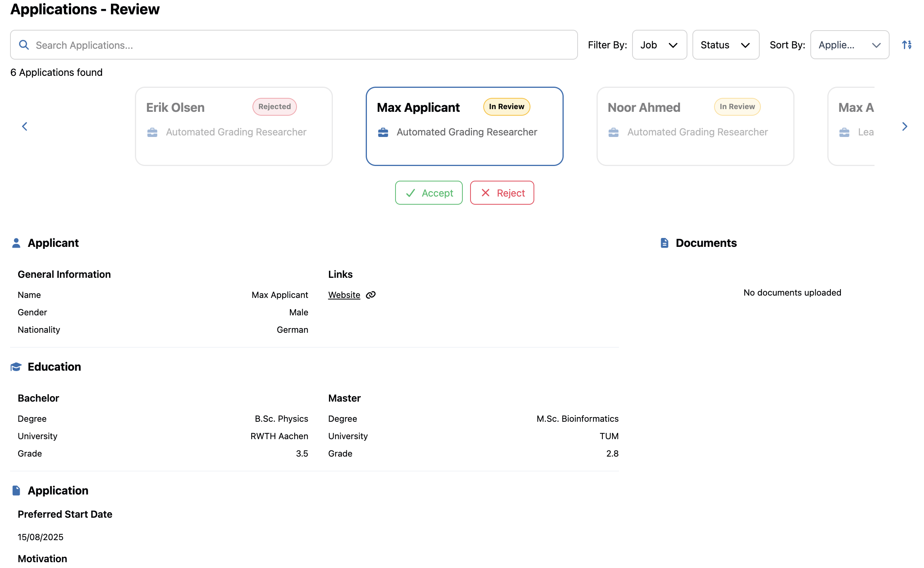The width and height of the screenshot is (924, 568).
Task: Go to previous application with left chevron
Action: [25, 127]
